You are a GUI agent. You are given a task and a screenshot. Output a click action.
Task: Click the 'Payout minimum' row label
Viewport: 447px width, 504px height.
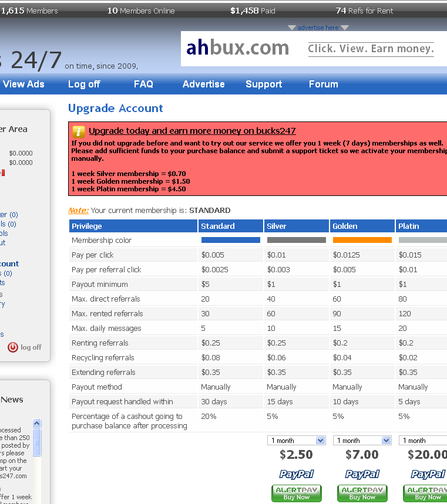point(99,285)
